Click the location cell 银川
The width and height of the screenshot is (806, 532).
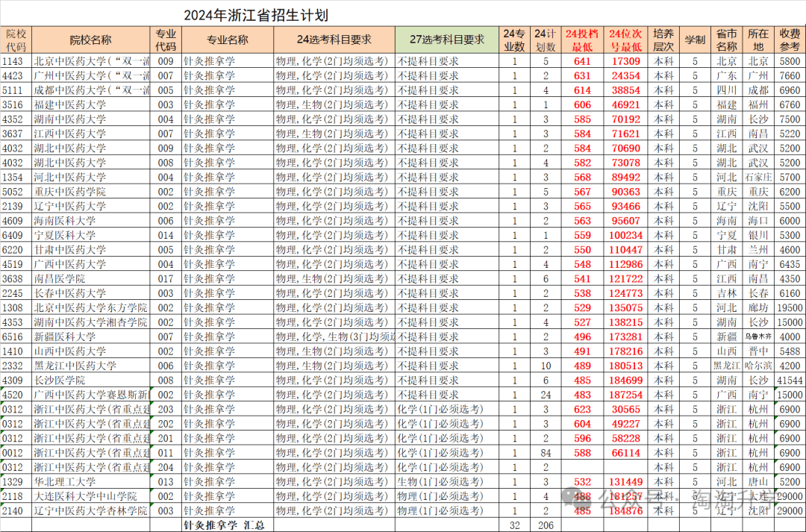[x=758, y=235]
